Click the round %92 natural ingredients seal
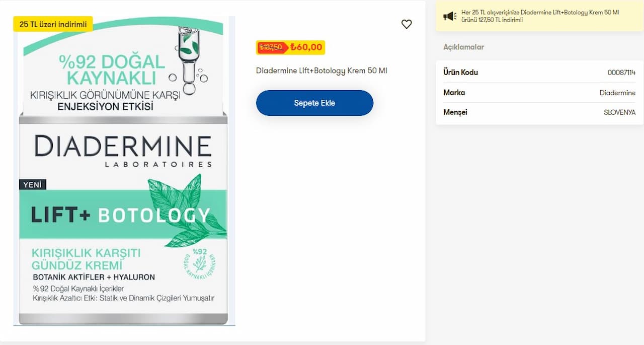 coord(200,263)
